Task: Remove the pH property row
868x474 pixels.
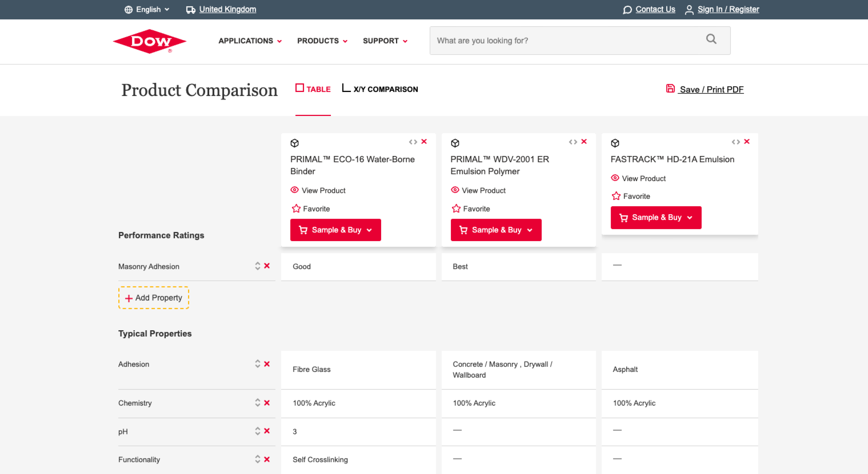Action: tap(267, 431)
